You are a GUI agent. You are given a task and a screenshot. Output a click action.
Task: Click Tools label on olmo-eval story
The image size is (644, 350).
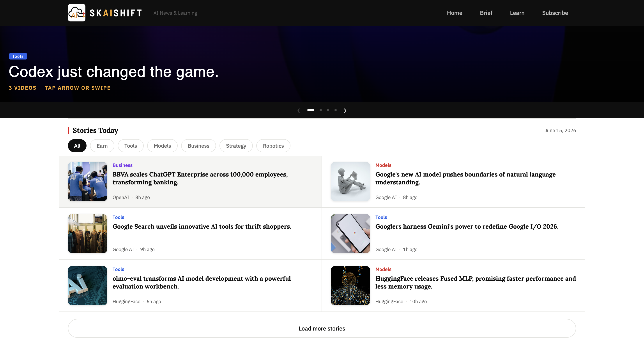(118, 269)
